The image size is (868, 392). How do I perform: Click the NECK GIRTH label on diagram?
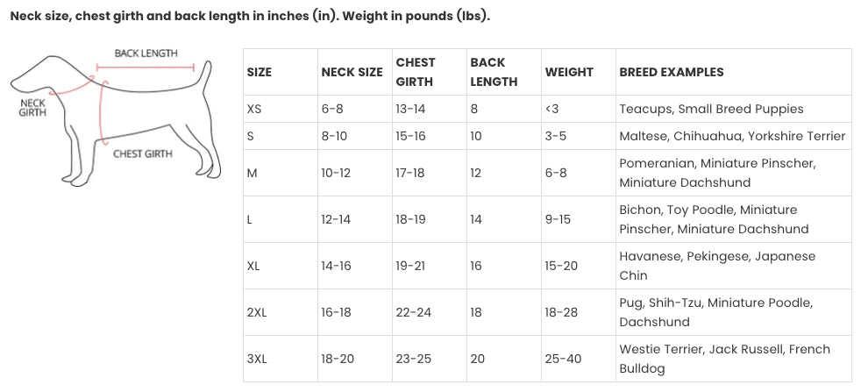32,108
